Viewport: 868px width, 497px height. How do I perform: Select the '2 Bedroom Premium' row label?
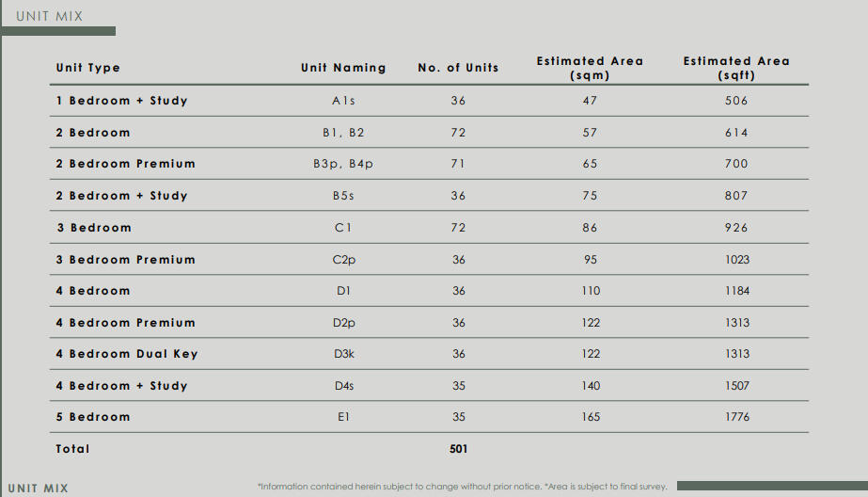[x=126, y=164]
